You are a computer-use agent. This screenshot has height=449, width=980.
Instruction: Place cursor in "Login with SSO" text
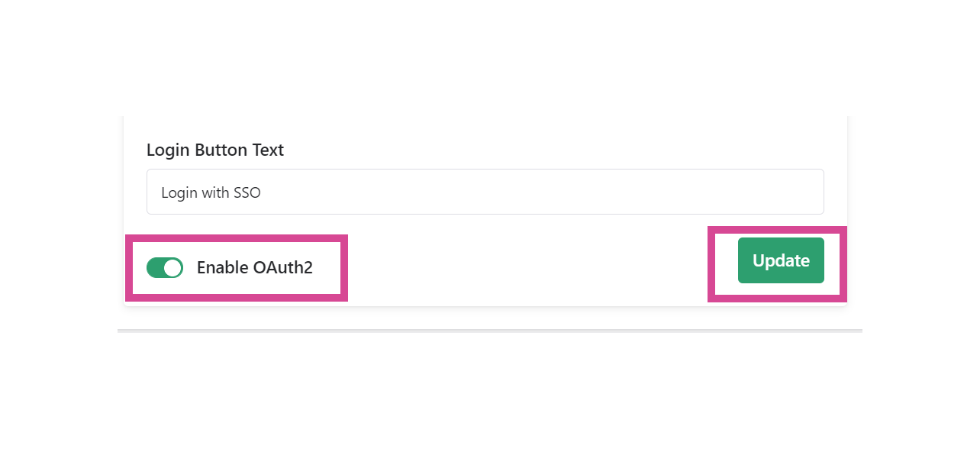[211, 193]
